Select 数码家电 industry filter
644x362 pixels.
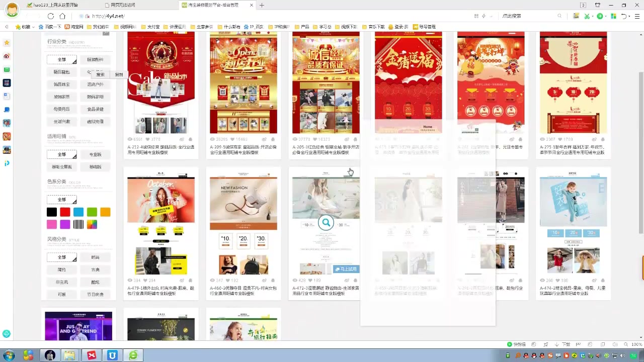click(95, 97)
